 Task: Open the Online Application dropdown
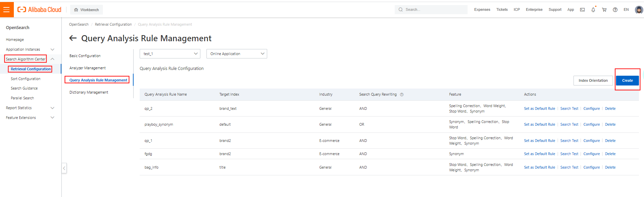tap(236, 54)
